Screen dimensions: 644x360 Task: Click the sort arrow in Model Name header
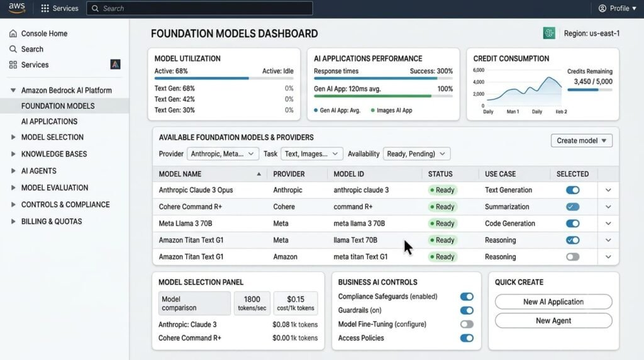coord(258,174)
